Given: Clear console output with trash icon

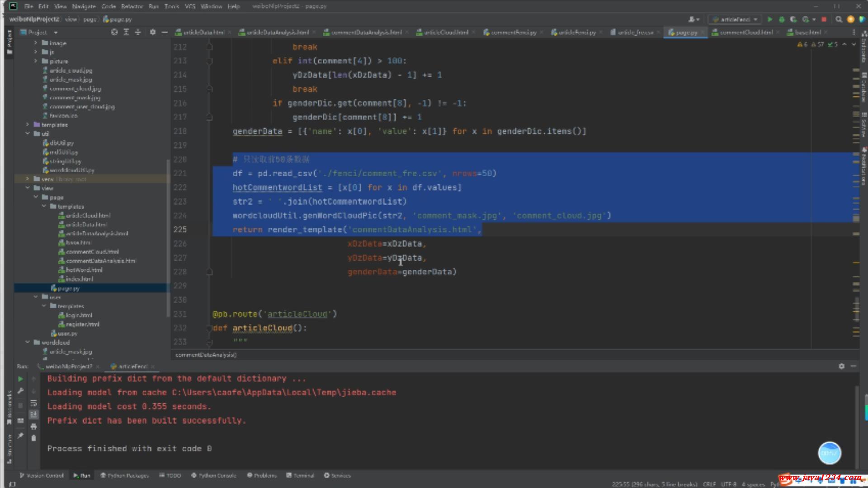Looking at the screenshot, I should click(33, 438).
